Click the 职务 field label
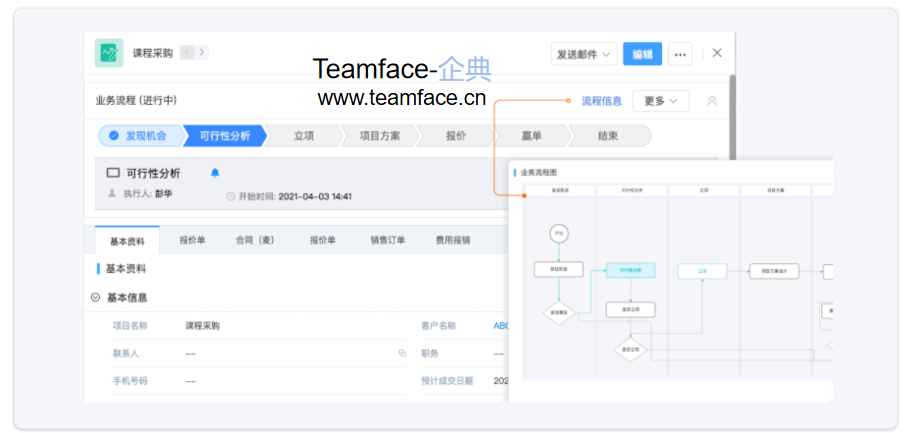This screenshot has width=922, height=433. [x=430, y=354]
